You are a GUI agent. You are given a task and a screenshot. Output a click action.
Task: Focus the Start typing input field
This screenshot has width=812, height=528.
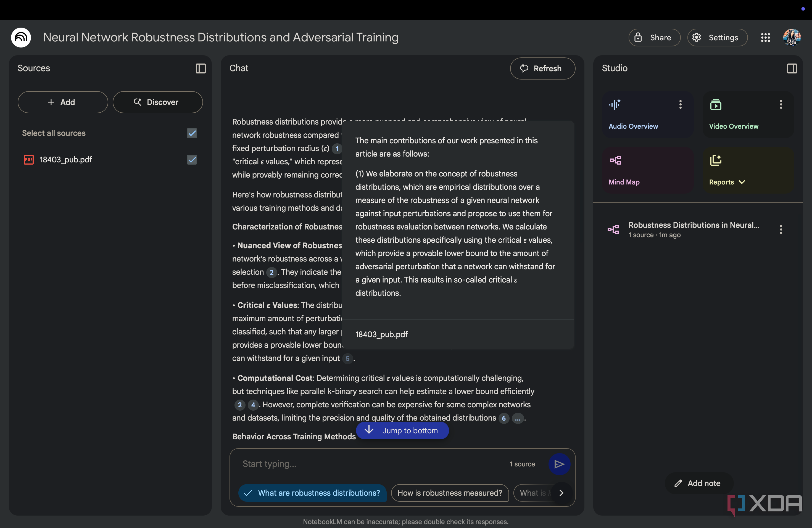click(x=372, y=464)
